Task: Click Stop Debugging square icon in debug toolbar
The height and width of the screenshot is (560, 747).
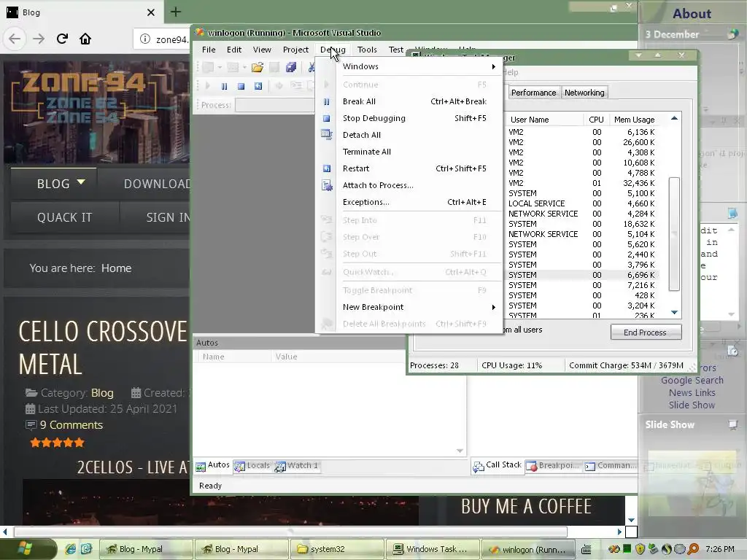Action: point(241,86)
